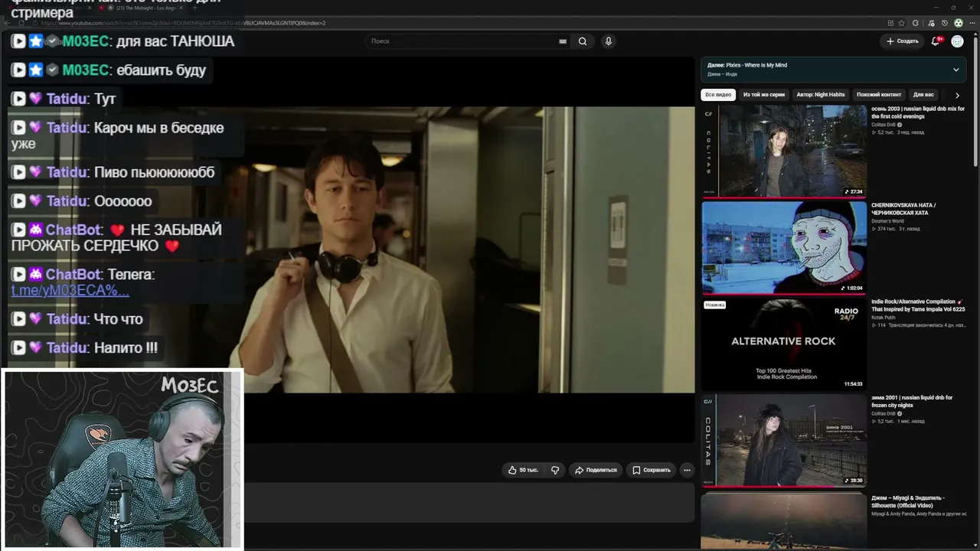Click the page vertical scrollbar
980x551 pixels.
(975, 99)
